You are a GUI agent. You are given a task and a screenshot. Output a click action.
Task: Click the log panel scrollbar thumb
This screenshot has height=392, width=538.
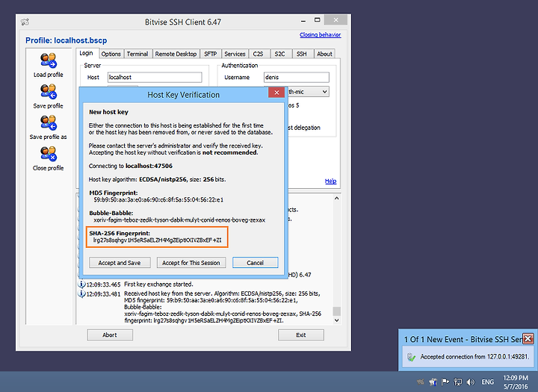click(x=336, y=311)
